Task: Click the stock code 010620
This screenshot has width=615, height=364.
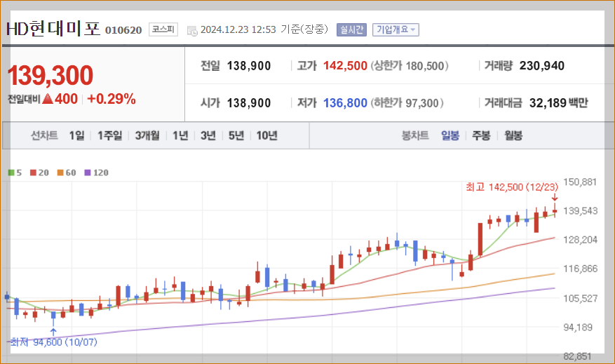Action: coord(123,30)
